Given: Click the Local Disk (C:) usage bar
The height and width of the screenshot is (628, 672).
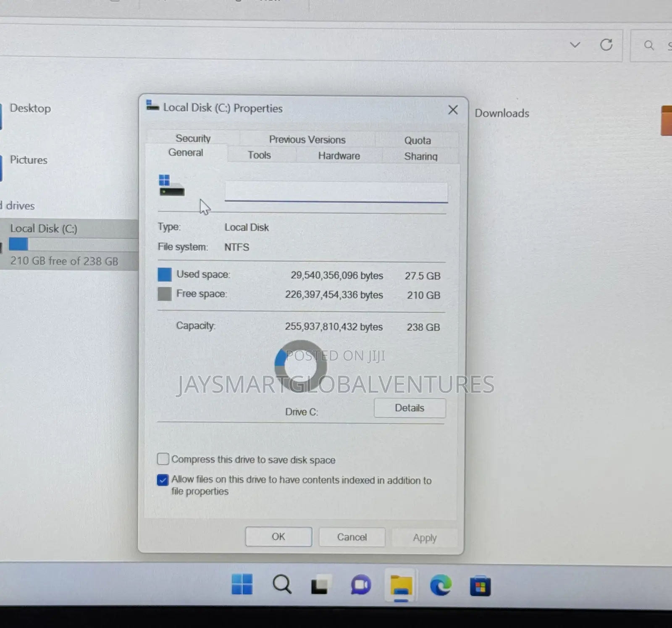Looking at the screenshot, I should point(73,244).
